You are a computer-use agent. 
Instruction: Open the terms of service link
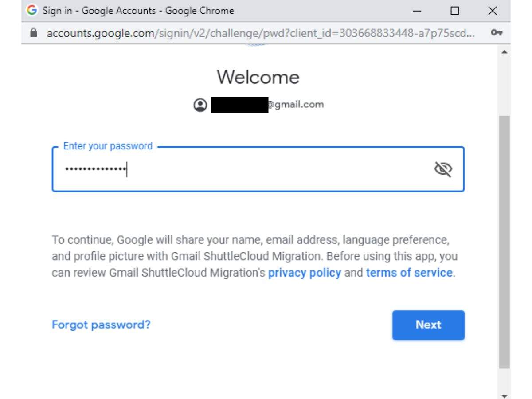(x=409, y=273)
